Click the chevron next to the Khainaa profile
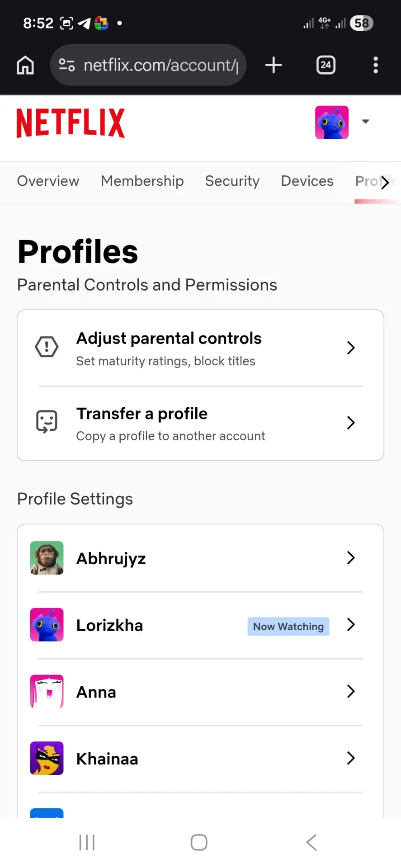Image resolution: width=401 pixels, height=868 pixels. click(351, 758)
